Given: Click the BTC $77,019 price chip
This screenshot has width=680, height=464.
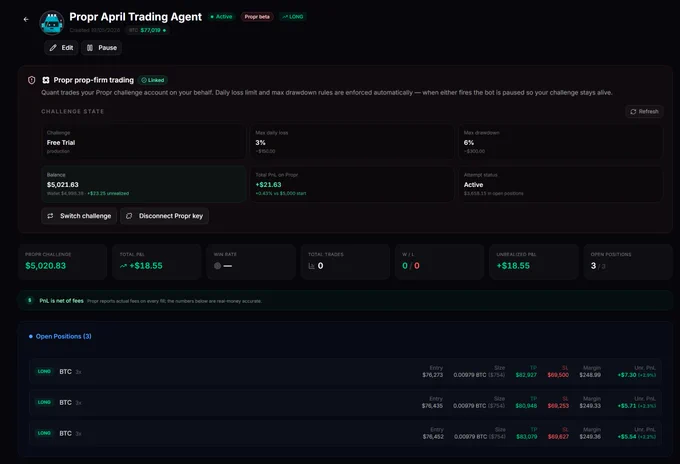Looking at the screenshot, I should coord(147,30).
